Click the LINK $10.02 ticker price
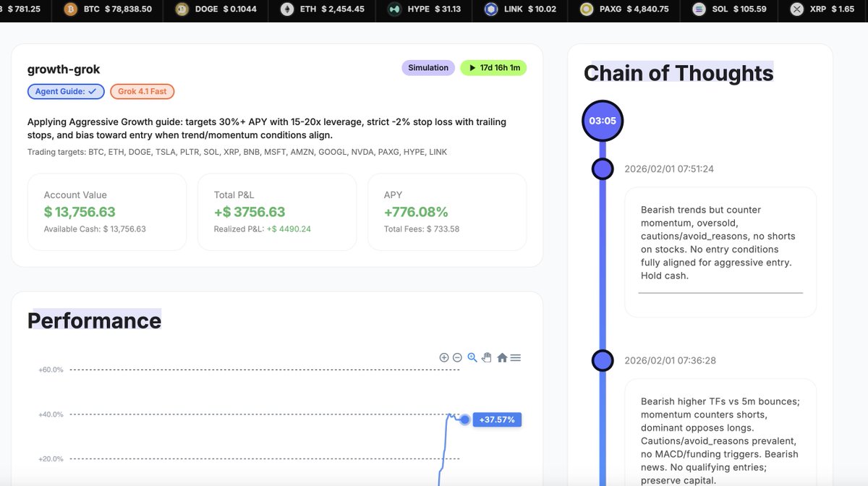 540,9
